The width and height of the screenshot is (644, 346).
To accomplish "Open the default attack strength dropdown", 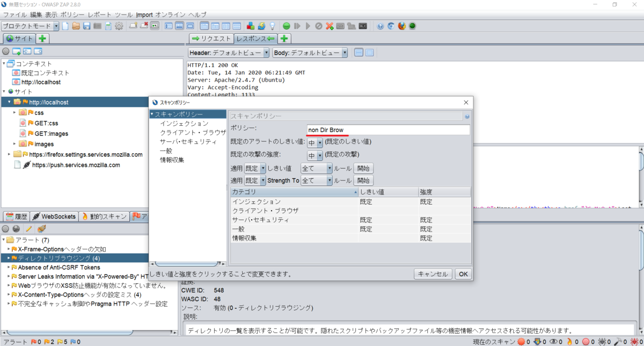I will 315,155.
